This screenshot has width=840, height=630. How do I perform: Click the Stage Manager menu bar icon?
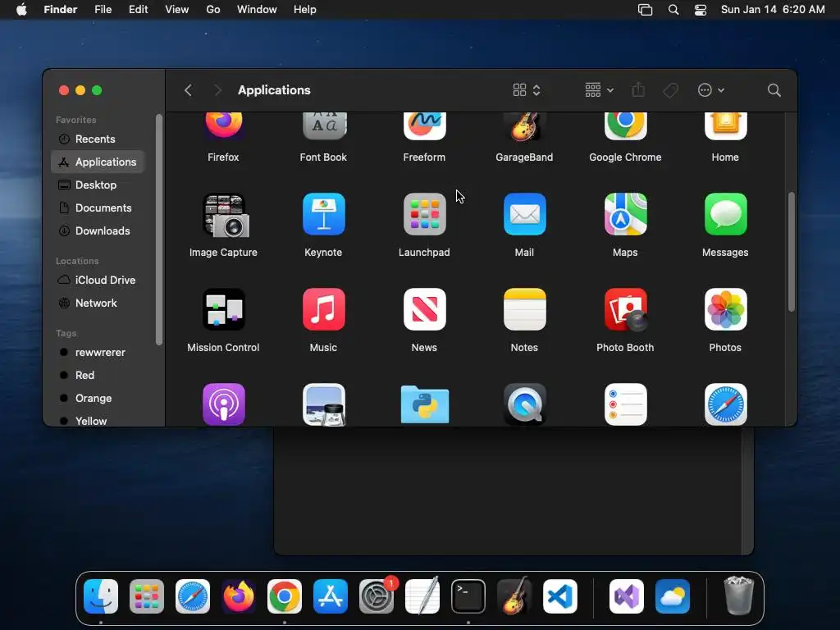tap(645, 10)
